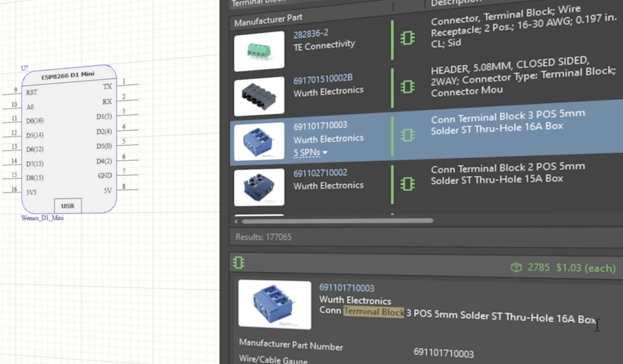Viewport: 623px width, 364px height.
Task: Click component icon for 691101710003 row
Action: pyautogui.click(x=407, y=135)
